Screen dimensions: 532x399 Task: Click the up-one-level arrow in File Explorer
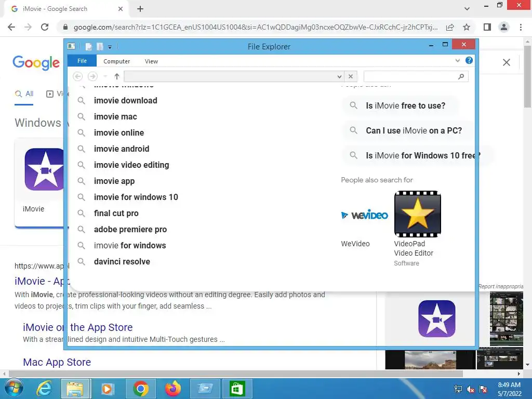[117, 76]
